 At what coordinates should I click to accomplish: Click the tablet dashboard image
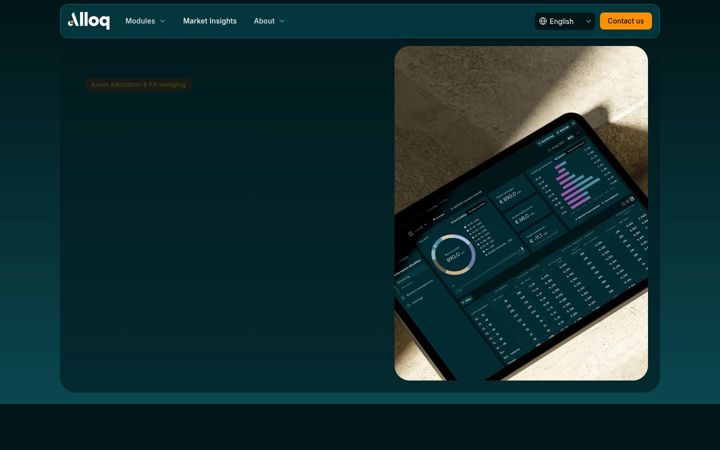coord(521,213)
